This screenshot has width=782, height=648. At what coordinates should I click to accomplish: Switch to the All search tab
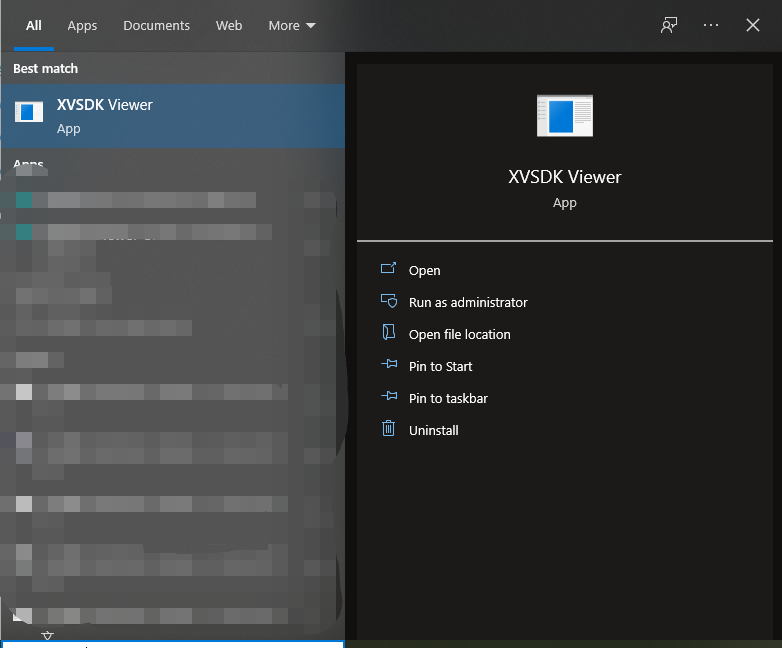pos(33,25)
